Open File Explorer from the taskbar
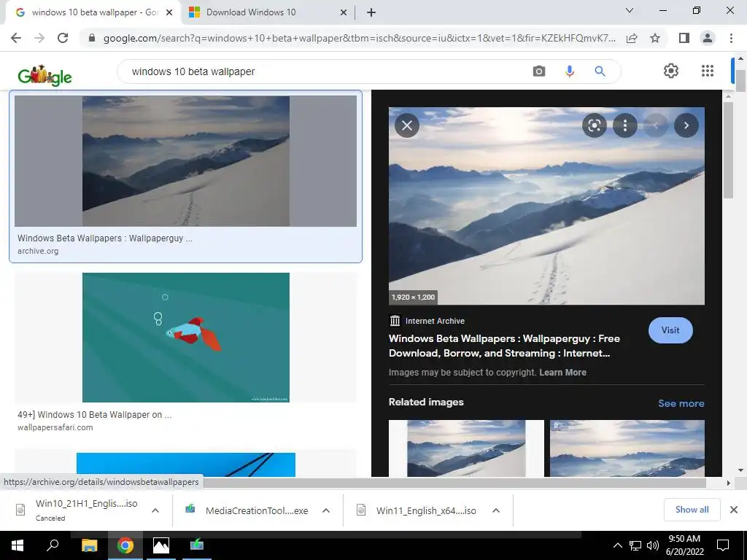 point(89,545)
